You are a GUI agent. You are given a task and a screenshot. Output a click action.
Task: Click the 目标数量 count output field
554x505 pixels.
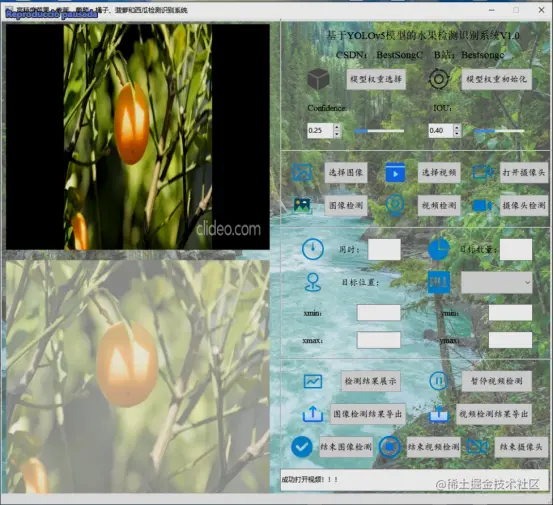[x=516, y=249]
